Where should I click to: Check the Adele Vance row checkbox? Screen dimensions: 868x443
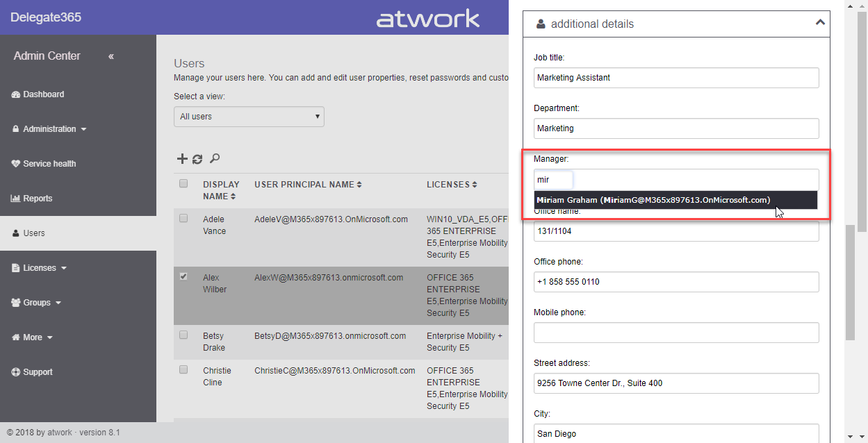click(x=183, y=218)
